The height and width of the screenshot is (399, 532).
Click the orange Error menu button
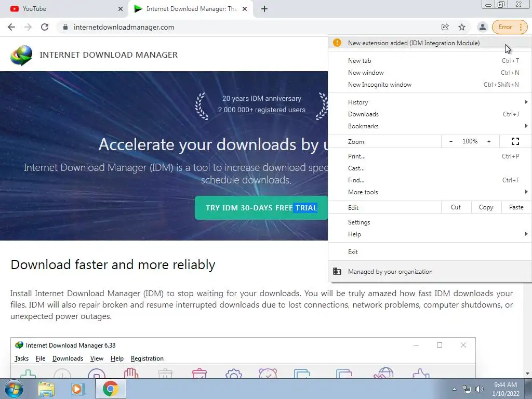pos(510,27)
